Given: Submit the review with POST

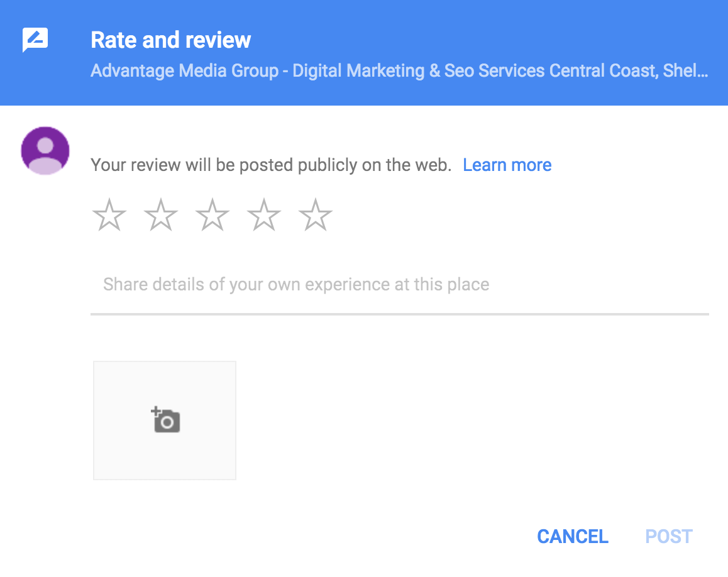Looking at the screenshot, I should (669, 536).
